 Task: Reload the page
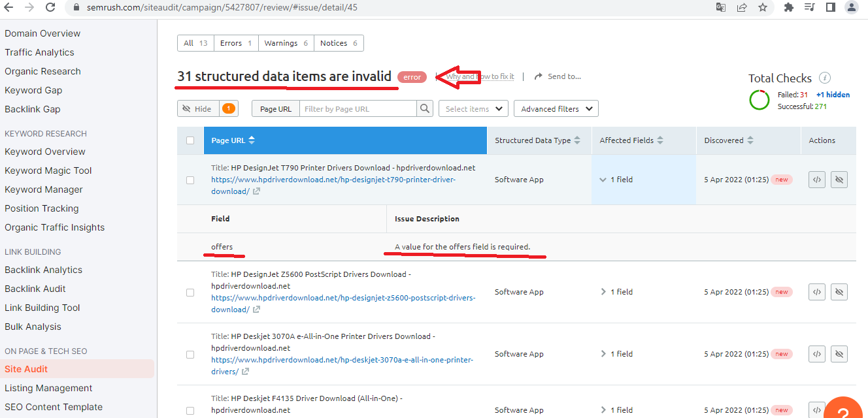tap(50, 8)
